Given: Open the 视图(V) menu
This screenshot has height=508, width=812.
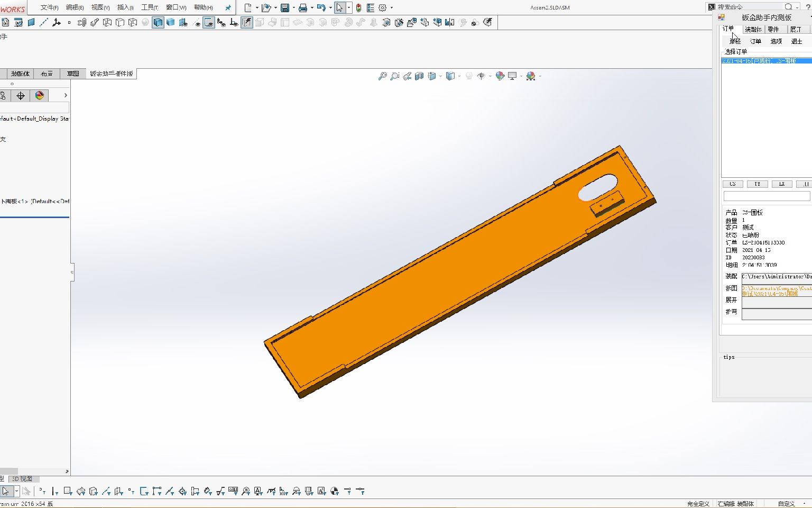Looking at the screenshot, I should point(100,7).
